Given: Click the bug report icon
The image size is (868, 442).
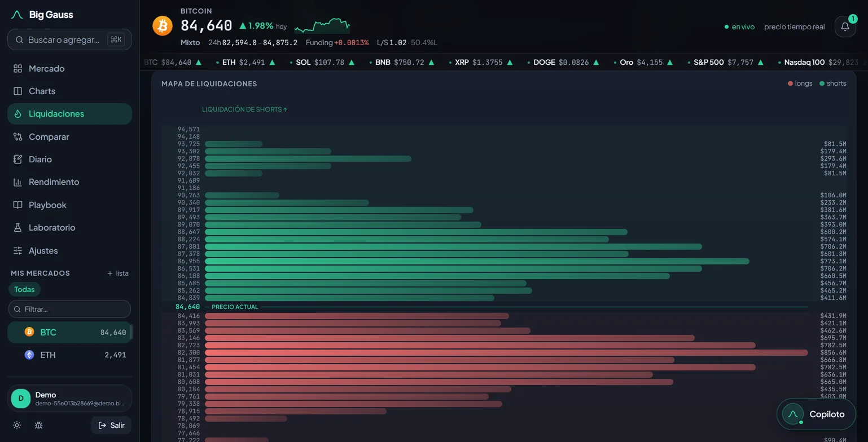Looking at the screenshot, I should click(38, 425).
